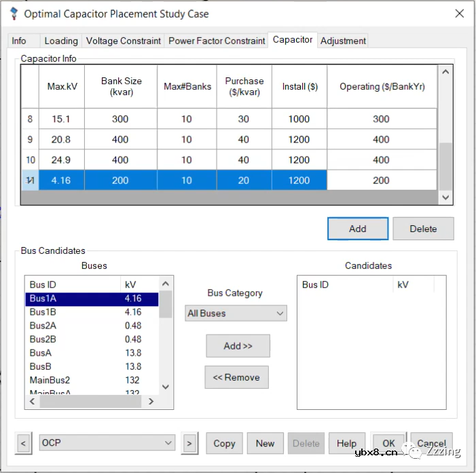Select the Loading tab
This screenshot has width=476, height=473.
(61, 41)
